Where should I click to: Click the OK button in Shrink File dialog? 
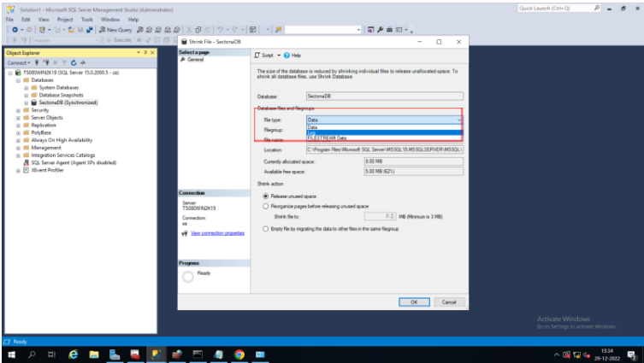coord(414,302)
